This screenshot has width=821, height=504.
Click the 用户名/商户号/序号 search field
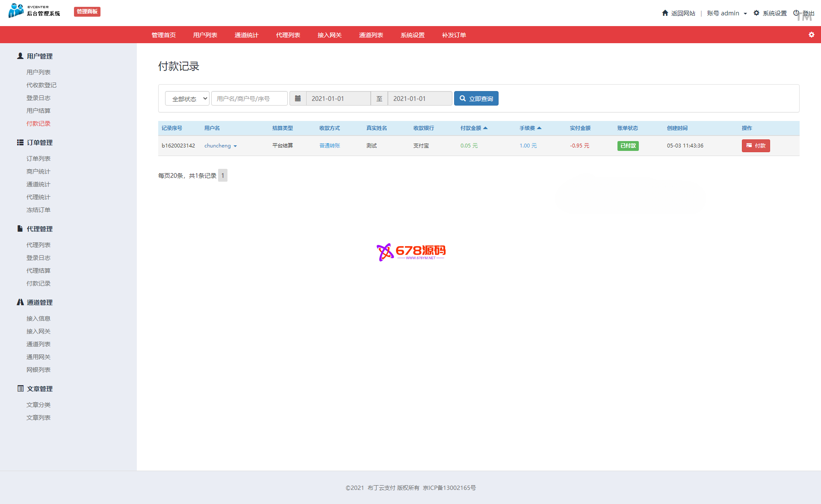(x=249, y=98)
